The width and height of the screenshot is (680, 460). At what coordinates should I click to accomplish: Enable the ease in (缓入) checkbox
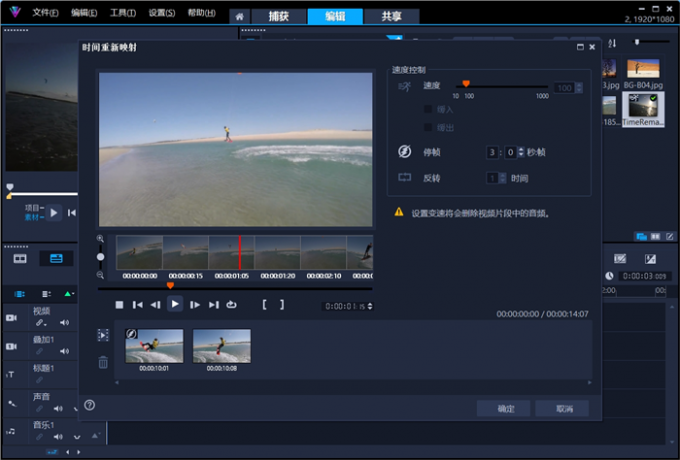point(428,109)
